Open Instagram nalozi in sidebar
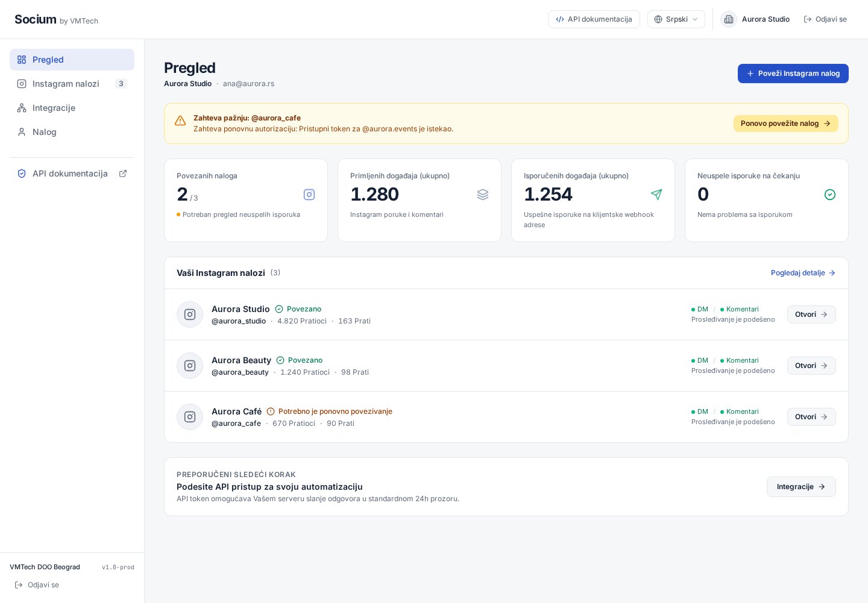 (x=72, y=84)
